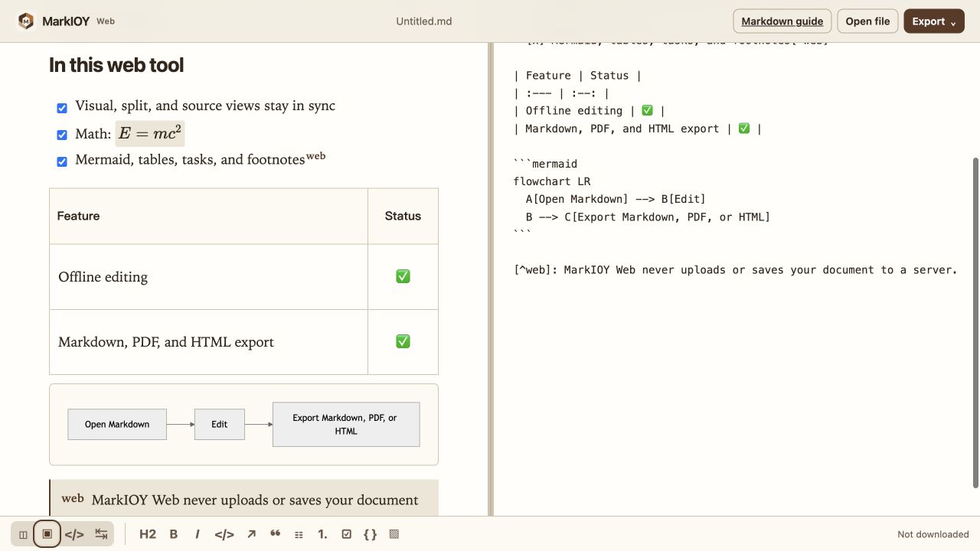Uncheck 'Mermaid, tables, tasks' task checkbox
This screenshot has width=980, height=551.
click(x=62, y=161)
